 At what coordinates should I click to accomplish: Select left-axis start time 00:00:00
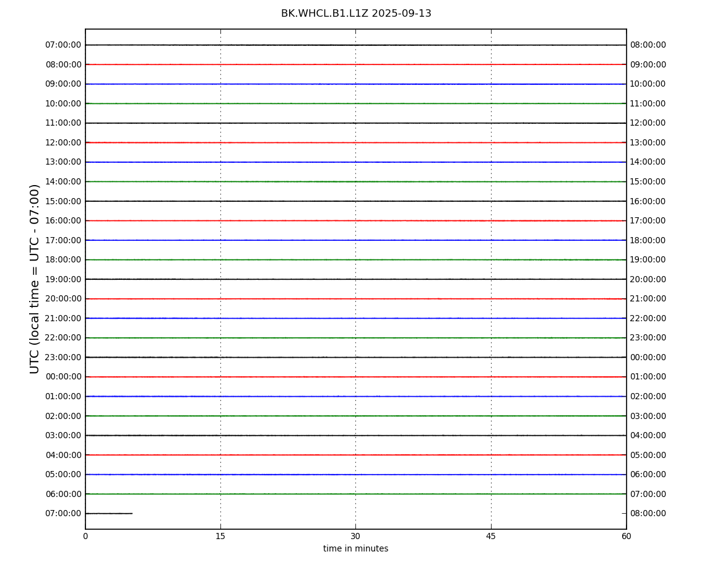tap(63, 377)
